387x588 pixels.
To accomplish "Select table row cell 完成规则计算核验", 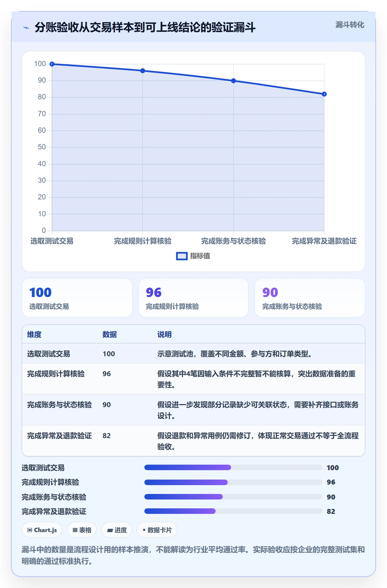I will (x=56, y=374).
